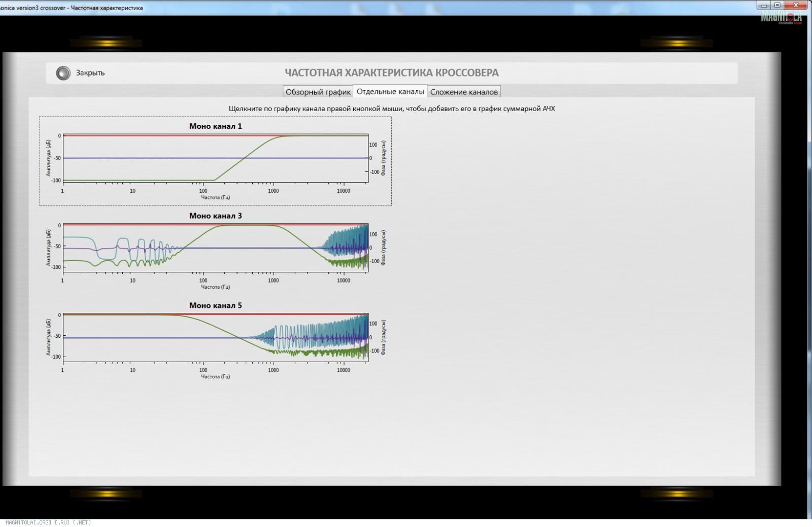This screenshot has height=527, width=812.
Task: Click Фаза (градусы) axis label of channel 3
Action: coord(383,248)
